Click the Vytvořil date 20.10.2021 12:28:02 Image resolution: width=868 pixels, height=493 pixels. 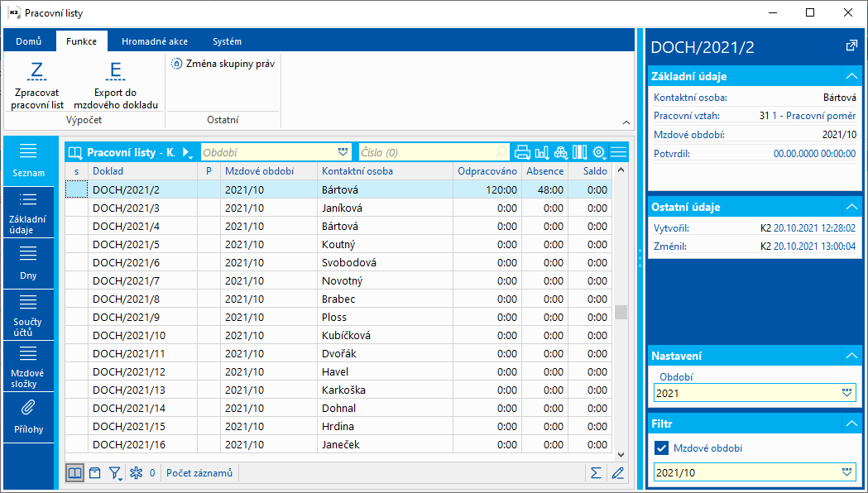click(814, 228)
